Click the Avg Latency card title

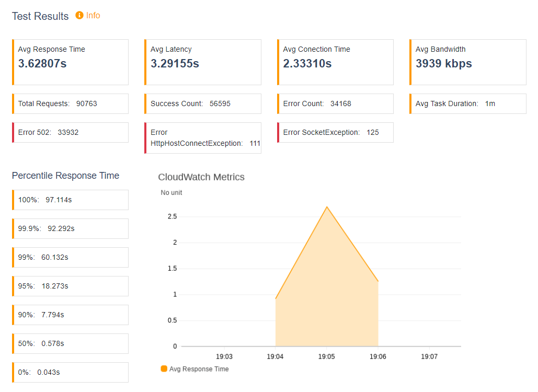[x=171, y=49]
